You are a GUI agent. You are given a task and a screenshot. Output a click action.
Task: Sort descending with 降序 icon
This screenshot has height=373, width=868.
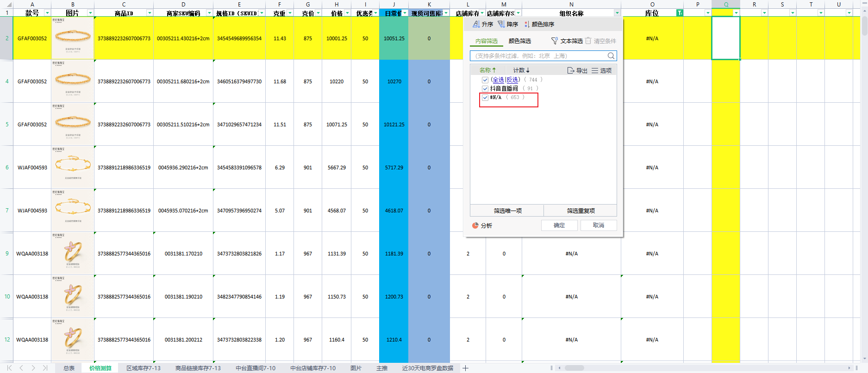pyautogui.click(x=501, y=24)
